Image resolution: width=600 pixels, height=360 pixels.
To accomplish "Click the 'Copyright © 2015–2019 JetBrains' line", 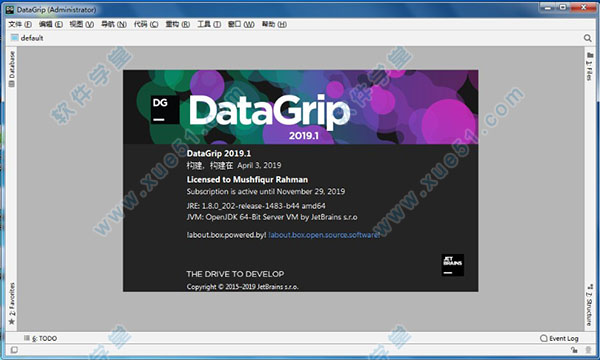I will pos(243,287).
